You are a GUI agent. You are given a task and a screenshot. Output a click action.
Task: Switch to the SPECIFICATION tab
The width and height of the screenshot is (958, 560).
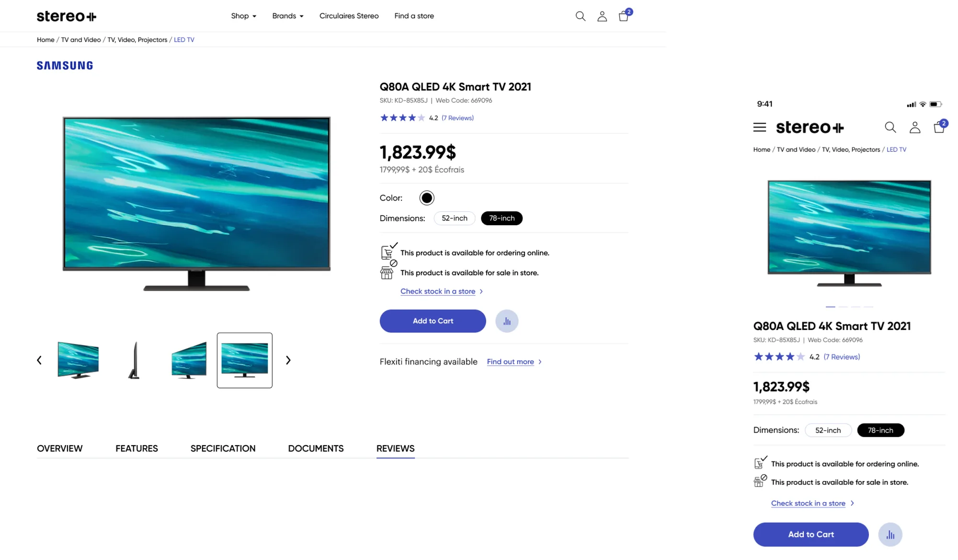coord(223,448)
